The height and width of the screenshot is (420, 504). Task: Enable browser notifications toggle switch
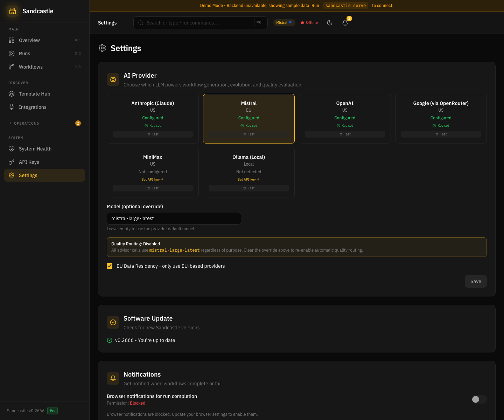(479, 399)
